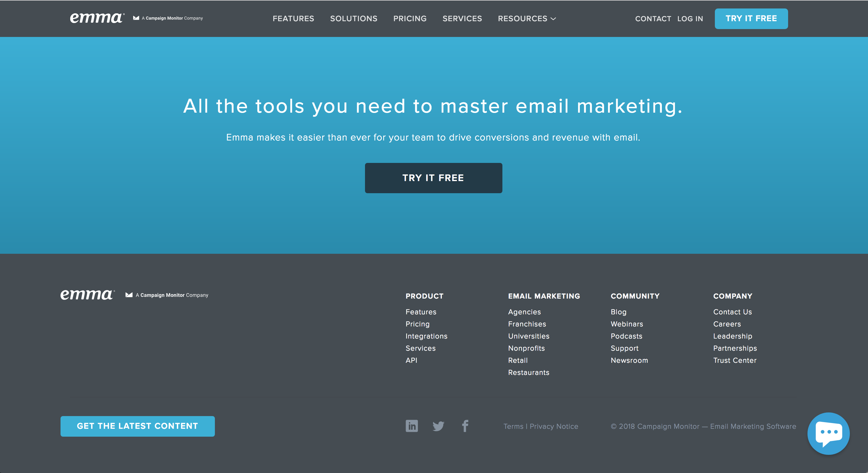This screenshot has height=473, width=868.
Task: Open the Integrations footer link
Action: pyautogui.click(x=426, y=336)
